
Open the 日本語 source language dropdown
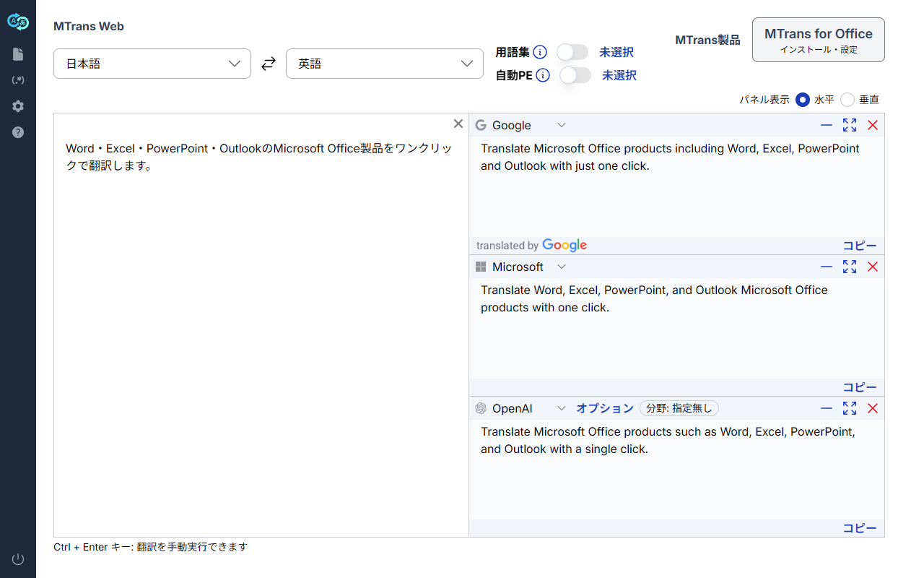click(x=152, y=64)
